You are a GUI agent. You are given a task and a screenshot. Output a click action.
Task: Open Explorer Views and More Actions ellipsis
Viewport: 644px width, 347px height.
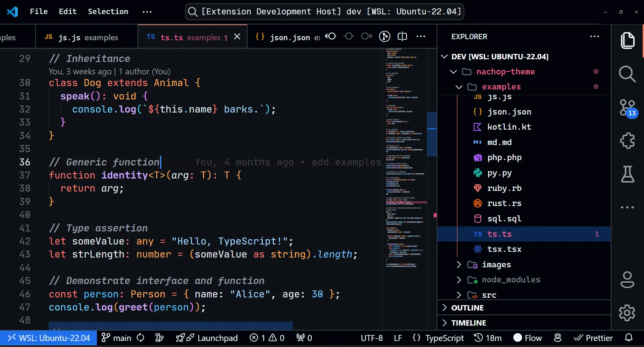595,37
